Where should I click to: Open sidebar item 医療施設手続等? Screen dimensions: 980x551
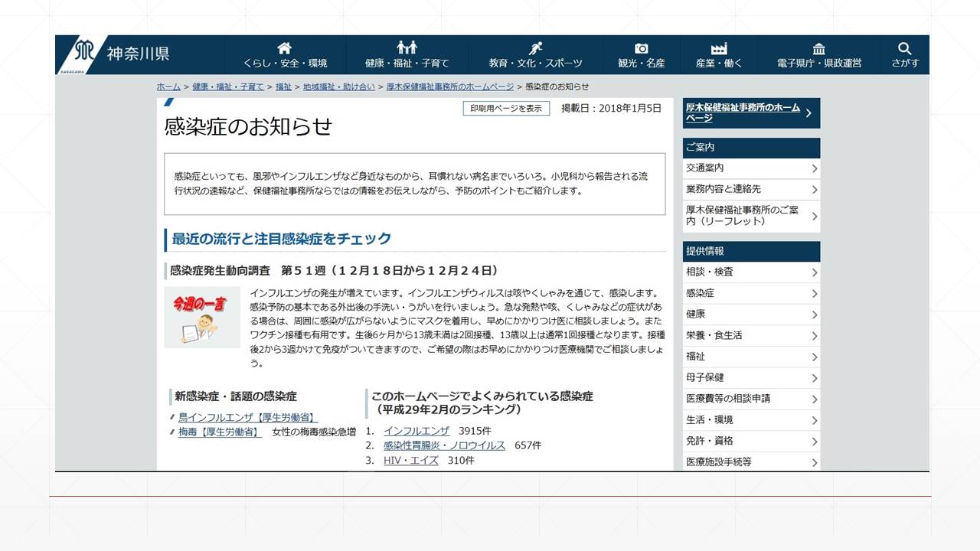(751, 461)
